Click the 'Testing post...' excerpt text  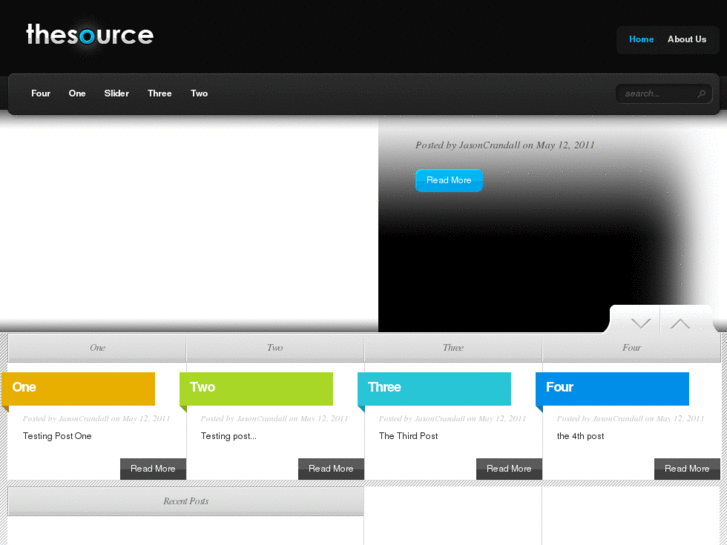(229, 436)
